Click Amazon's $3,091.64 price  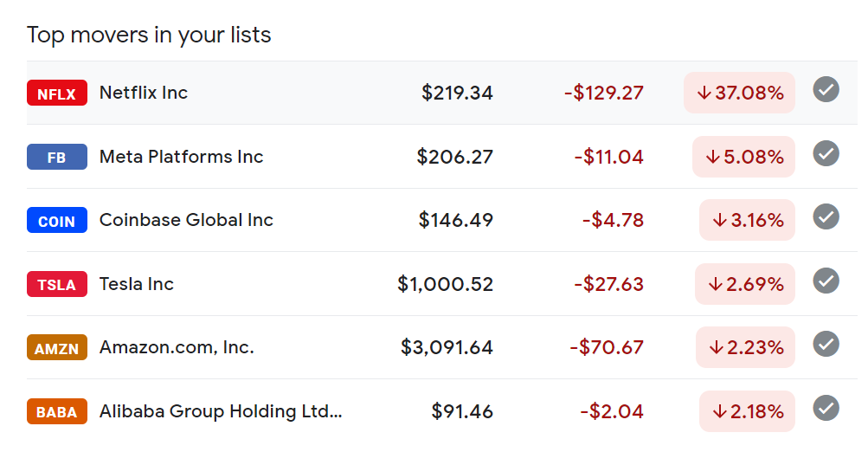[x=447, y=347]
